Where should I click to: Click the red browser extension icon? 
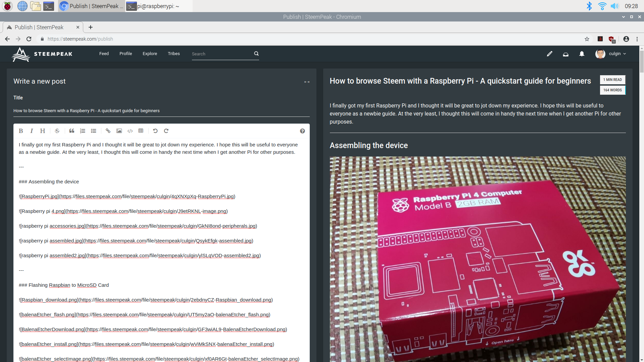point(600,39)
